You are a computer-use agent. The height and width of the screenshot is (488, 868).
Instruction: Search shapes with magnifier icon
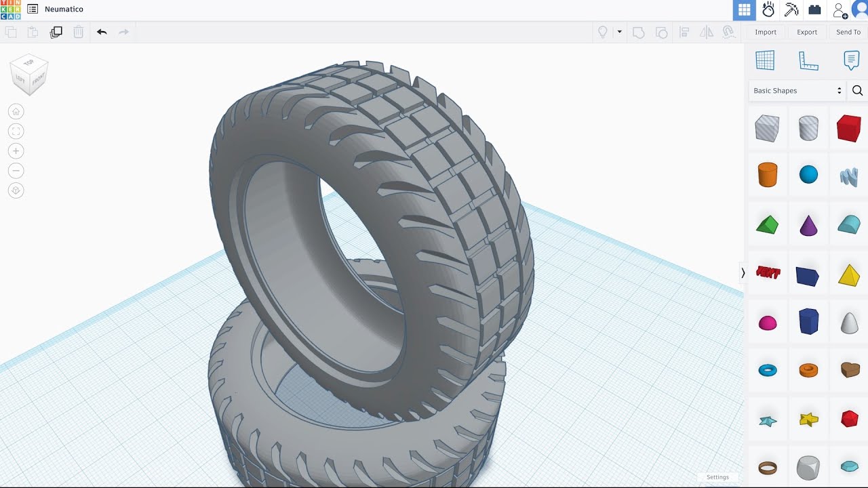coord(857,91)
